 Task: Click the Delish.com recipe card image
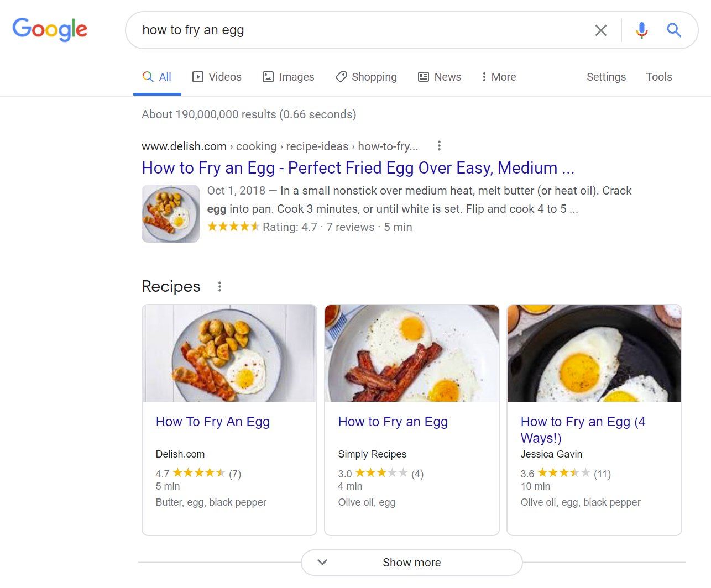[229, 354]
